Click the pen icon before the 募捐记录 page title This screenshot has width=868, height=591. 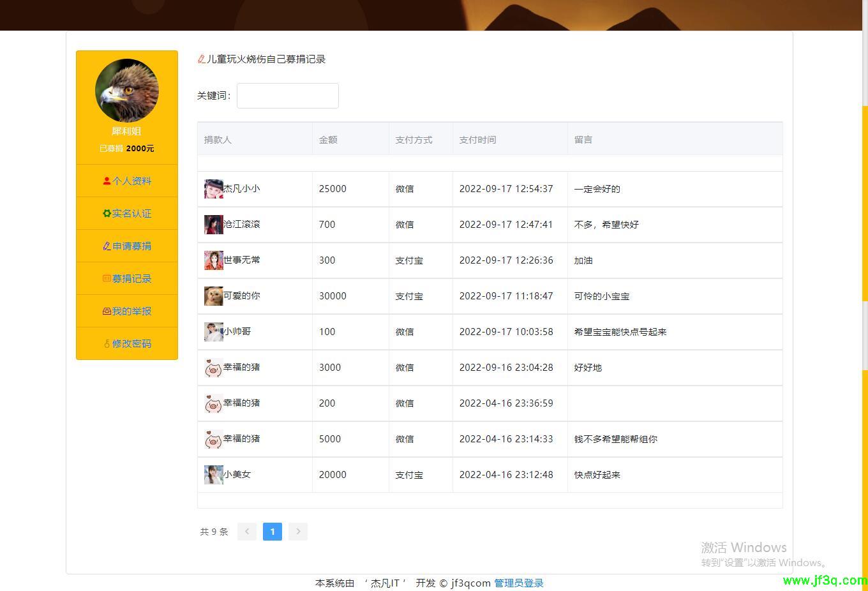(201, 59)
